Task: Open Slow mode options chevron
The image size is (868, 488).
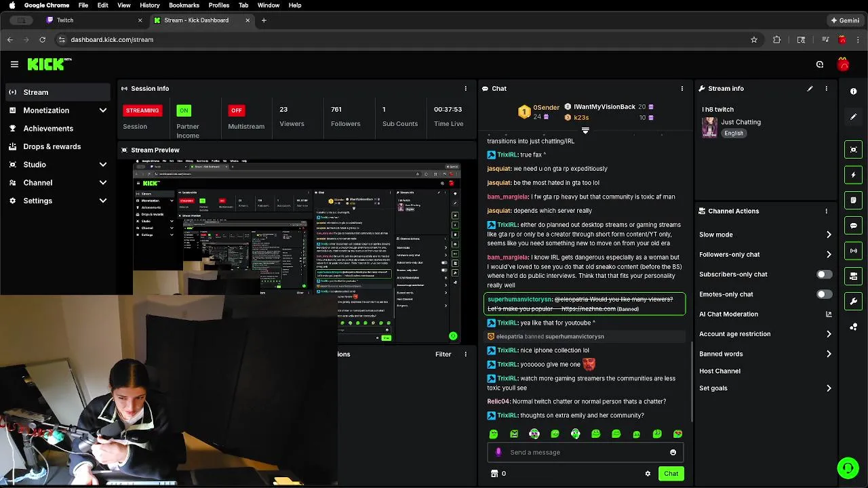Action: (x=829, y=235)
